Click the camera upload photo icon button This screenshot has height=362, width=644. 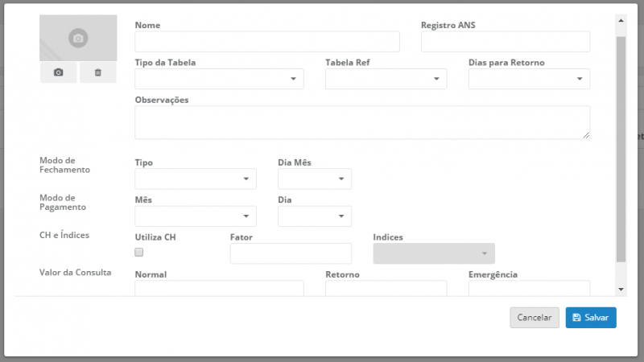58,72
